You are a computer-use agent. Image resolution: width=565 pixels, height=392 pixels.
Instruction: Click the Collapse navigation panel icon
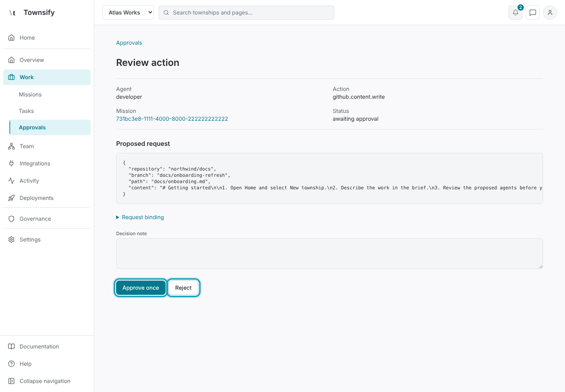(x=11, y=381)
